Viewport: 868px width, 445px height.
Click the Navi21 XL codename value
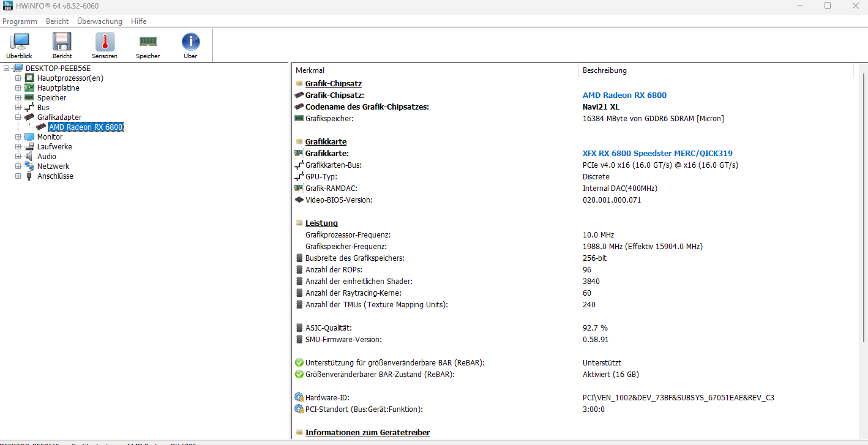pyautogui.click(x=601, y=107)
